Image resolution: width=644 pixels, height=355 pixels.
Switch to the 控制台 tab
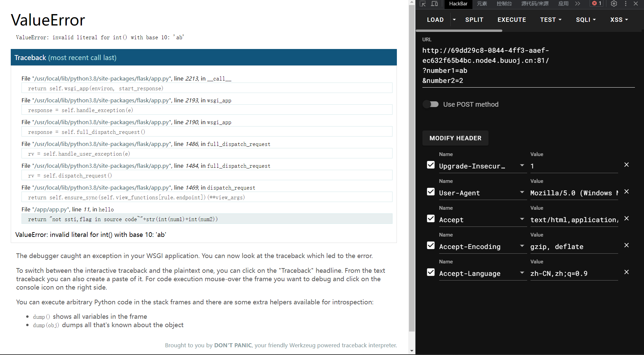point(504,4)
